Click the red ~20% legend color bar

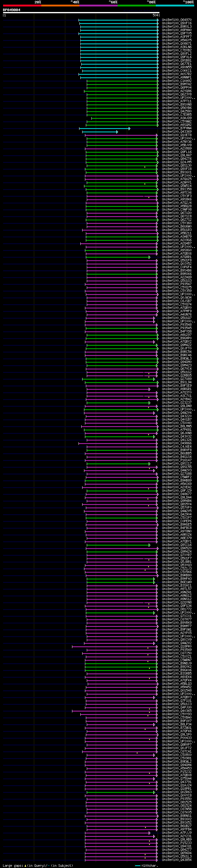pos(22,6)
